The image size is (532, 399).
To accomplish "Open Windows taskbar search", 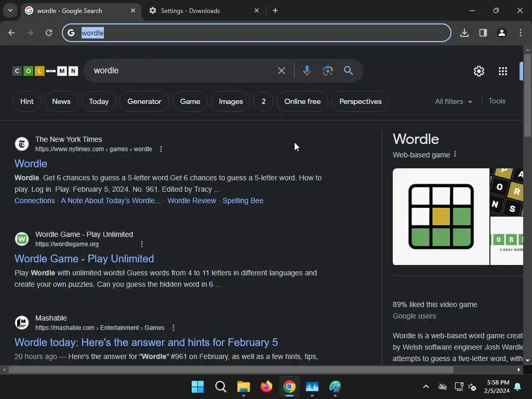I will (x=220, y=387).
